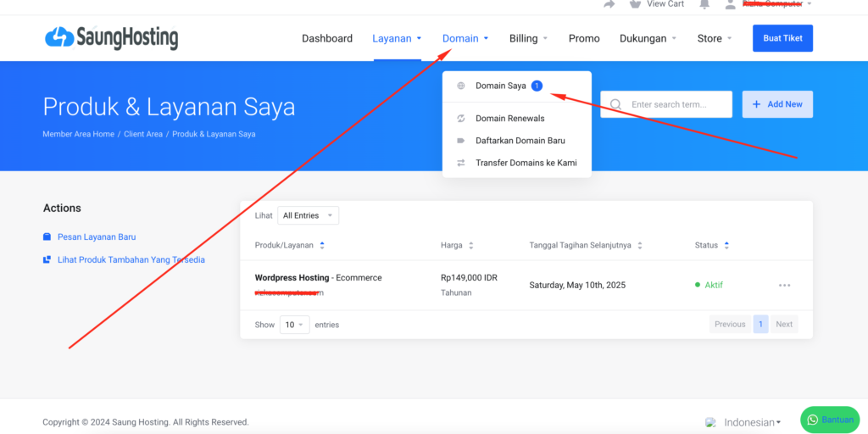
Task: Click the Buat Tiket button
Action: (x=782, y=38)
